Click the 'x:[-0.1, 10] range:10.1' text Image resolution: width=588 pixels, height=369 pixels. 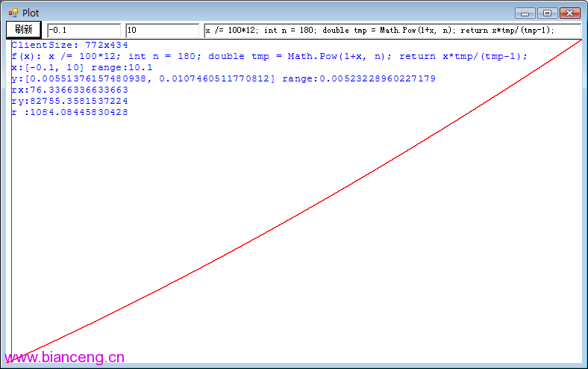point(82,67)
